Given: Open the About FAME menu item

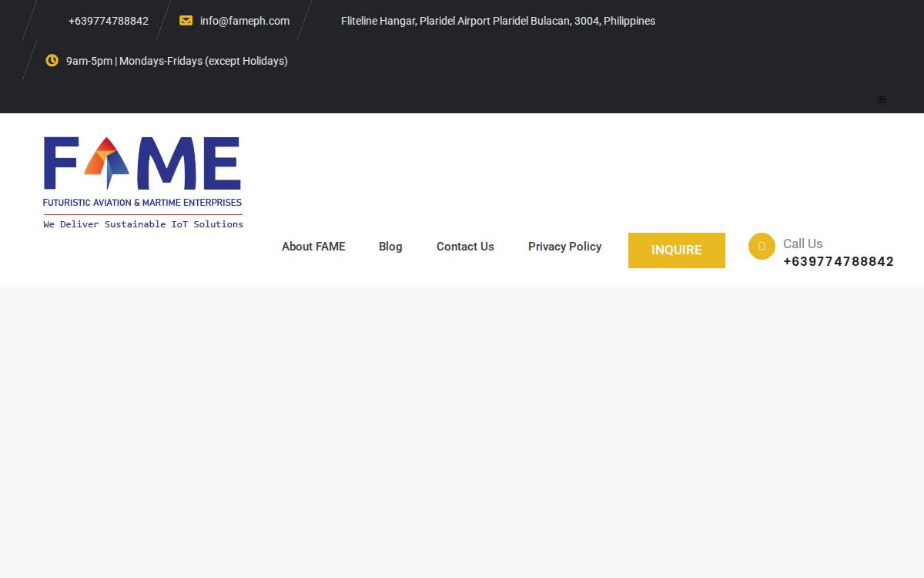Looking at the screenshot, I should tap(313, 247).
